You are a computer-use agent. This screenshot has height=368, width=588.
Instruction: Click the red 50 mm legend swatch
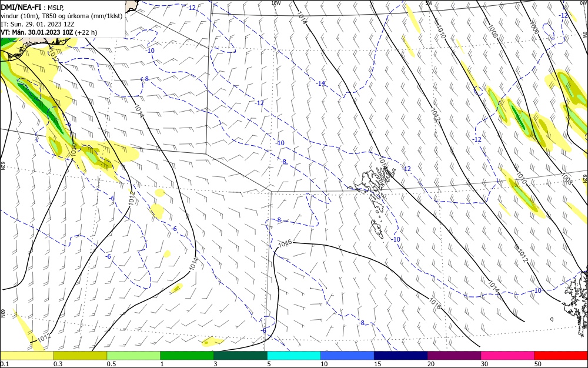[x=561, y=356]
